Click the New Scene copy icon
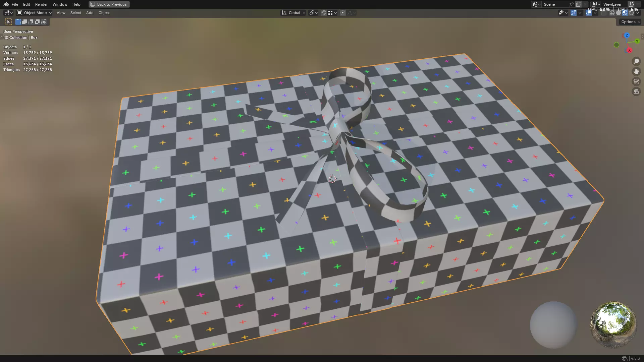The height and width of the screenshot is (362, 644). click(579, 4)
